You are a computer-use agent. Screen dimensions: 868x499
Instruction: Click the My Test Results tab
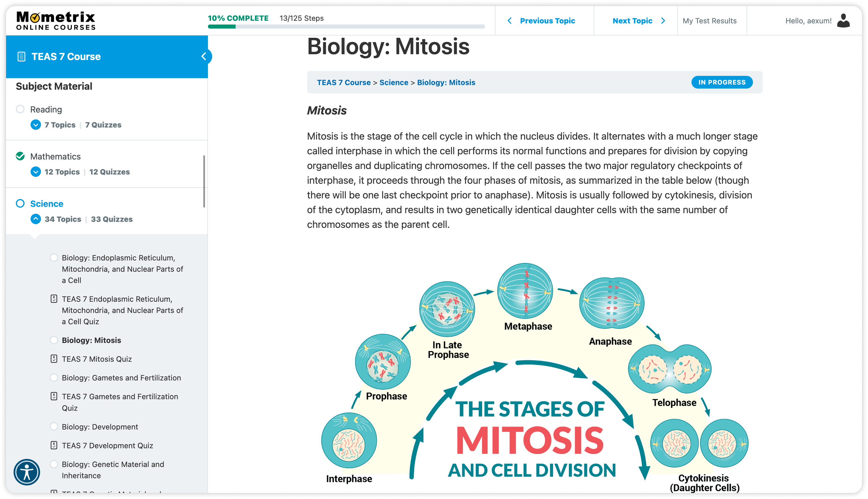coord(710,21)
